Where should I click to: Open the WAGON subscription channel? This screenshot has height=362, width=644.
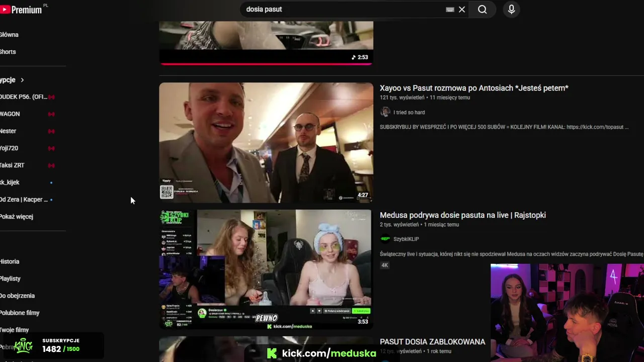[10, 114]
